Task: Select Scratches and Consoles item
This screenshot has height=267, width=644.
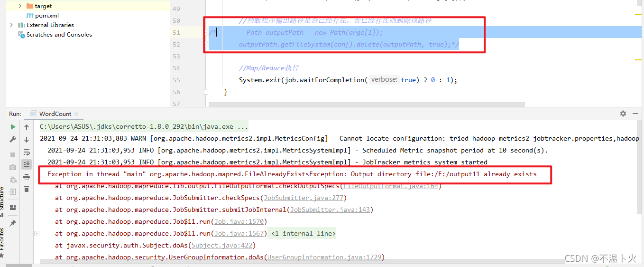Action: coord(59,34)
